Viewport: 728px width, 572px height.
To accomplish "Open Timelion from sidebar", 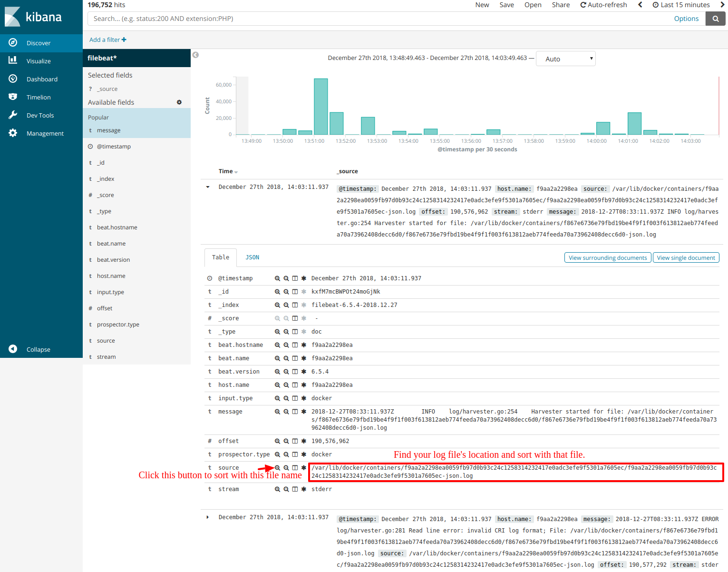I will 41,97.
